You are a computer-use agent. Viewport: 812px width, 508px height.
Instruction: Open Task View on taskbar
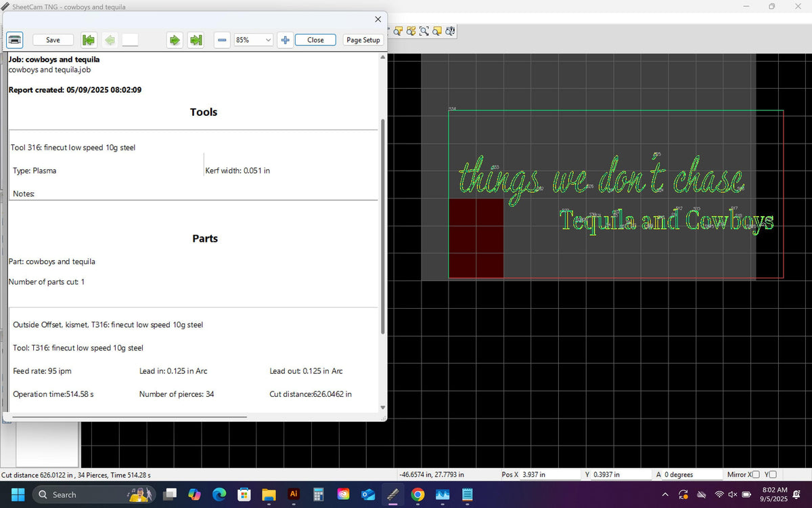(x=171, y=494)
